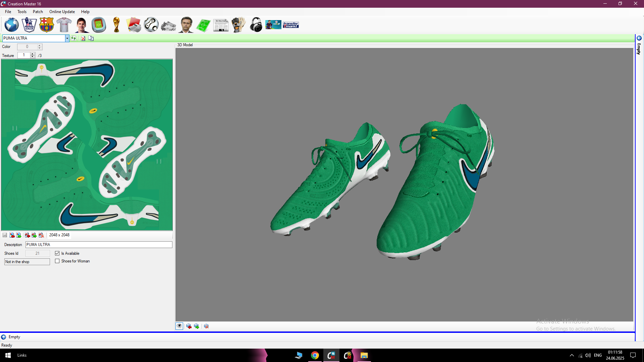Image resolution: width=644 pixels, height=362 pixels.
Task: Open the Managers face icon
Action: pos(186,25)
